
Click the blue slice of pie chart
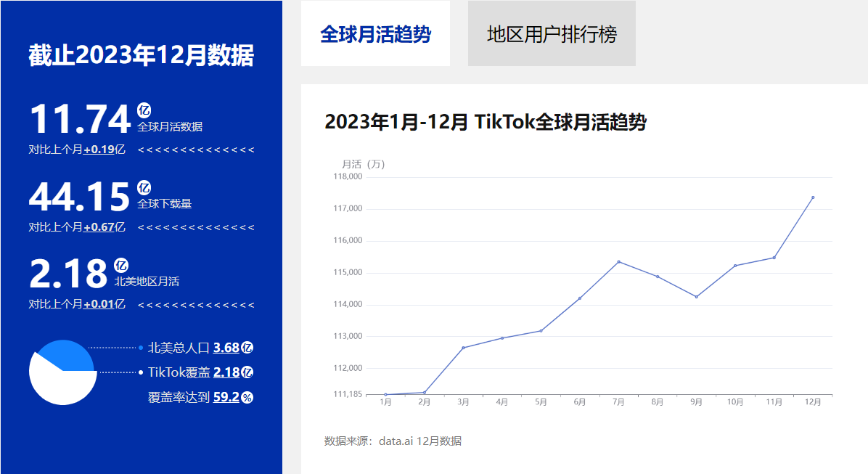67,354
